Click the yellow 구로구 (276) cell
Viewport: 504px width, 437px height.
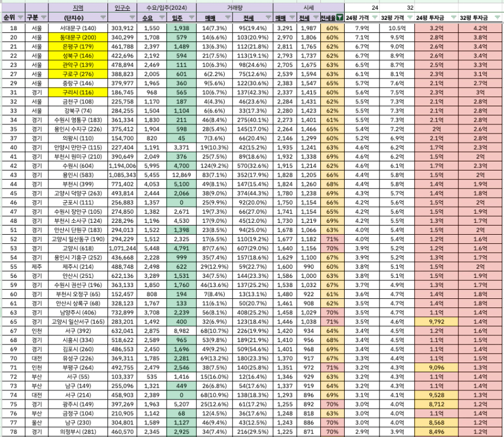(x=78, y=74)
